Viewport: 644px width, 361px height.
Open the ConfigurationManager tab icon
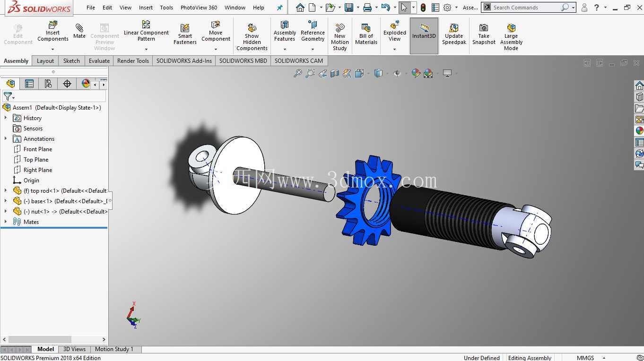(x=48, y=84)
